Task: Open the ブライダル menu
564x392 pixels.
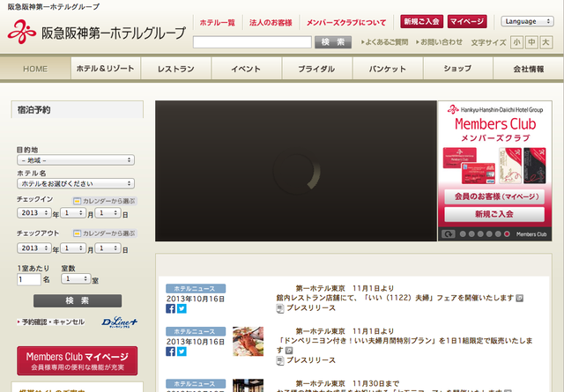Action: click(317, 69)
